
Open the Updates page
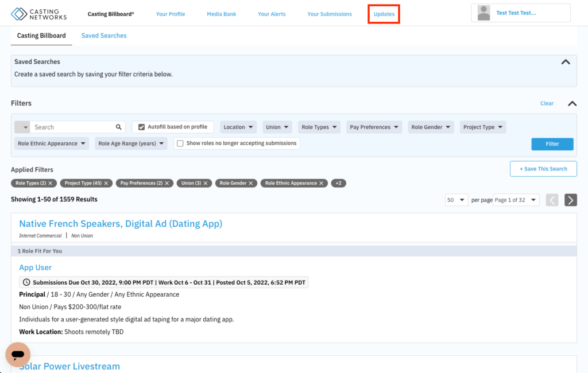click(384, 14)
